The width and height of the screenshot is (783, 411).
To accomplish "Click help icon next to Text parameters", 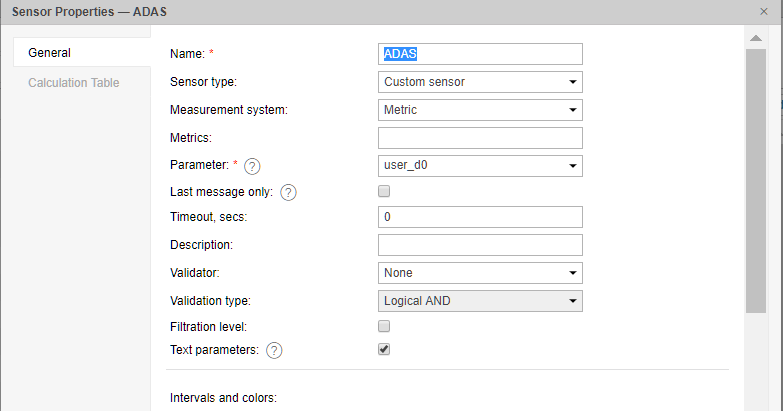I will [x=274, y=350].
